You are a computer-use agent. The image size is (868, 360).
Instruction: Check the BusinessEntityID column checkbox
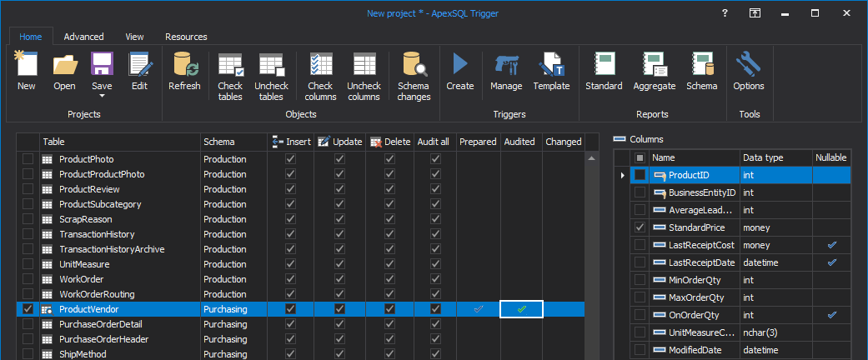click(x=640, y=193)
